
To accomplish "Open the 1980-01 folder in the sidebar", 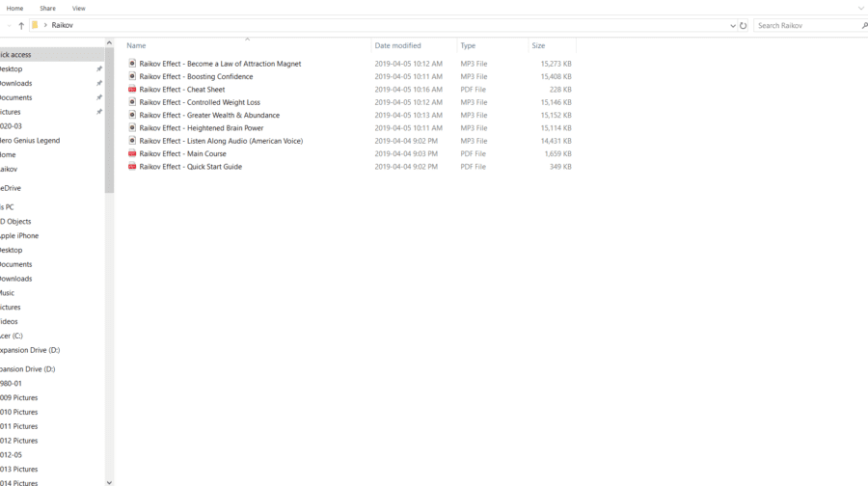I will coord(11,384).
